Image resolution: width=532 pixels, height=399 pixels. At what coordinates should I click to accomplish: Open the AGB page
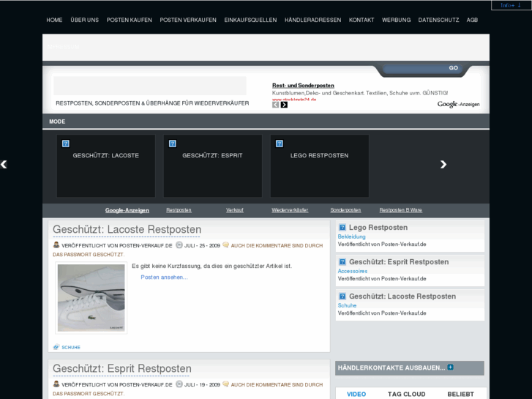click(472, 20)
